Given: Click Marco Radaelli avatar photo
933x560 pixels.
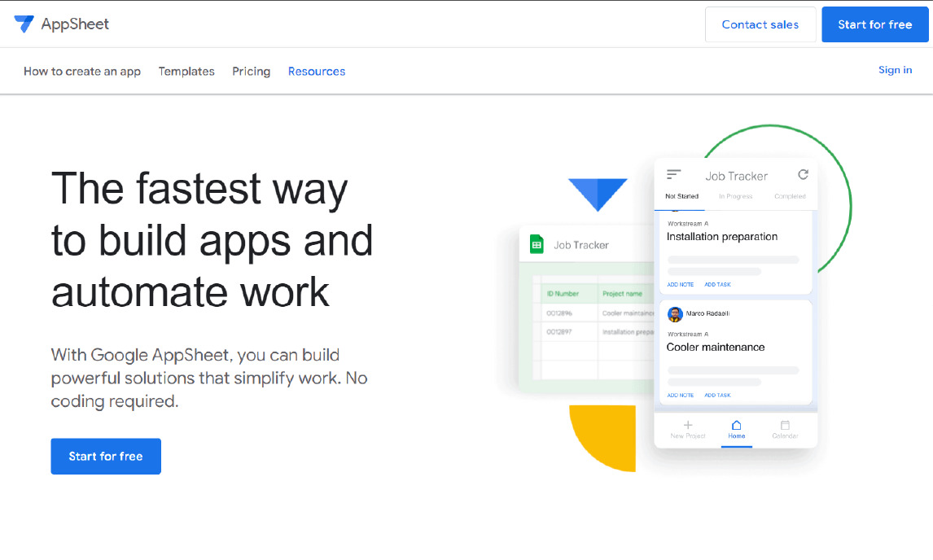Looking at the screenshot, I should 675,313.
